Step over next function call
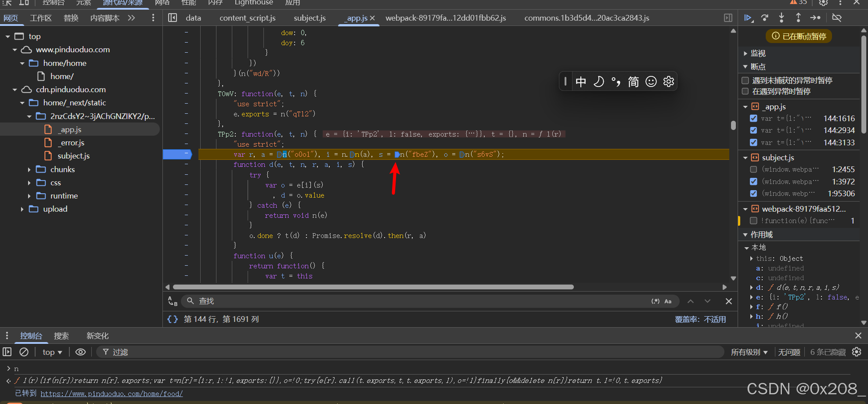Viewport: 868px width, 404px height. 765,18
